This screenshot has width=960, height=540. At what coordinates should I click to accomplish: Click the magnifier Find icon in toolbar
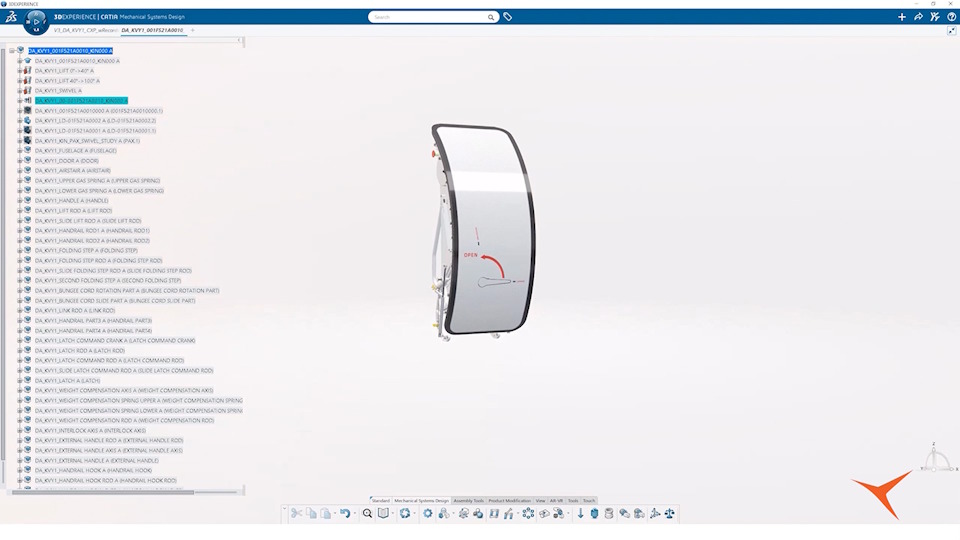(367, 514)
